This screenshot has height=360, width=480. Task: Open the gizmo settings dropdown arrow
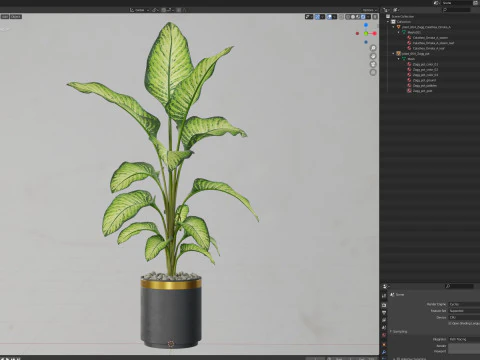tap(322, 17)
